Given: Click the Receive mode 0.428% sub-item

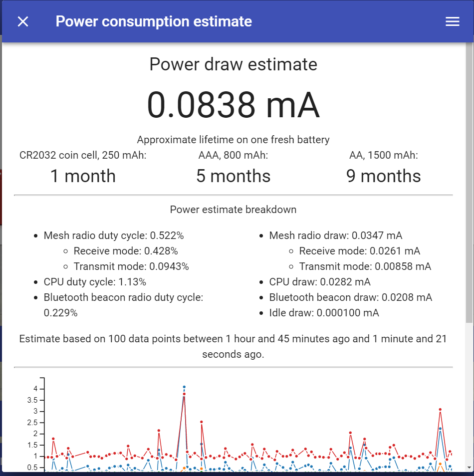Looking at the screenshot, I should (126, 251).
